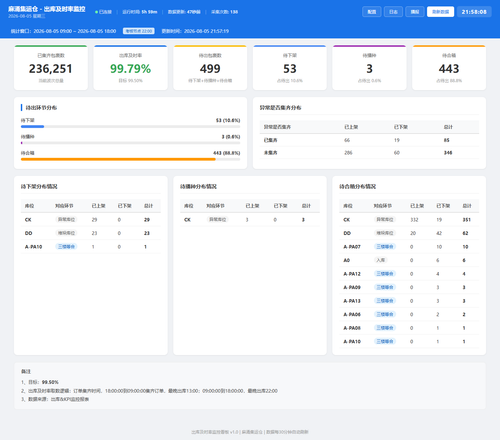
Task: Click the A-PA13 row label
Action: (x=352, y=301)
